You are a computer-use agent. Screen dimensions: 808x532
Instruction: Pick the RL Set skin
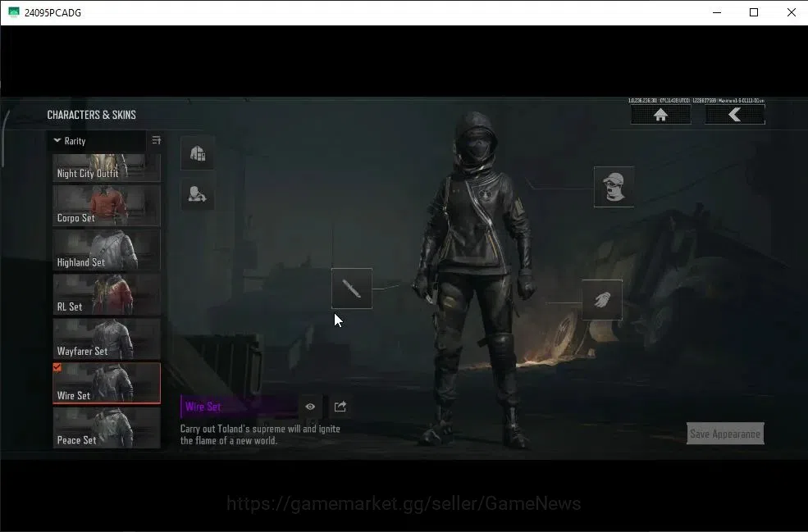[107, 294]
